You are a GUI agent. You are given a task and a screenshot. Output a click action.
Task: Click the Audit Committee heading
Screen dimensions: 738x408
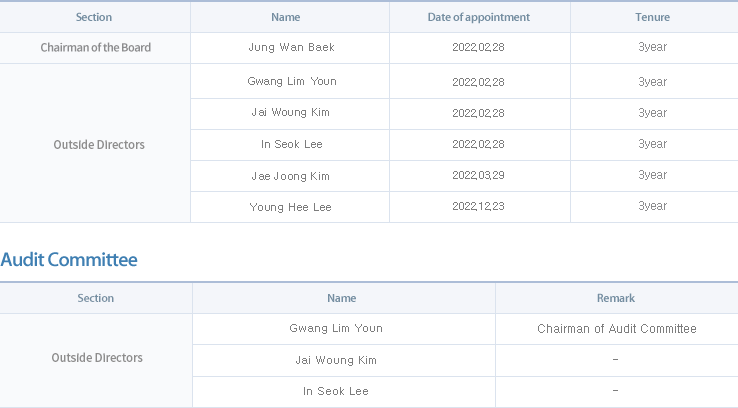69,260
